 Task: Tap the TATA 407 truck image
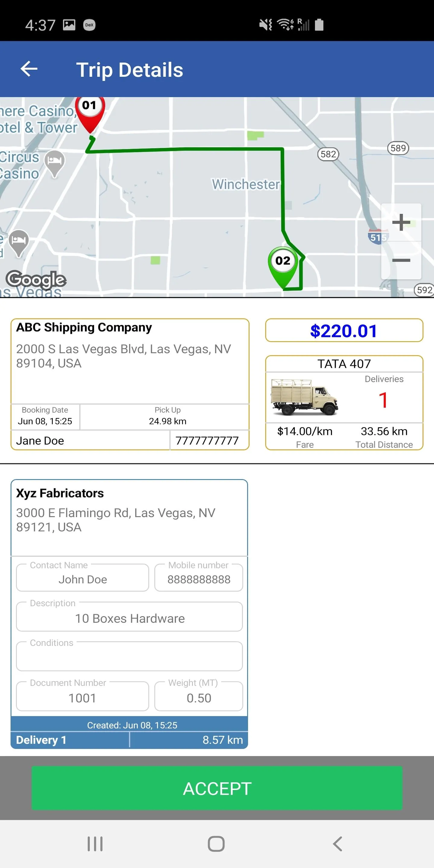[304, 397]
